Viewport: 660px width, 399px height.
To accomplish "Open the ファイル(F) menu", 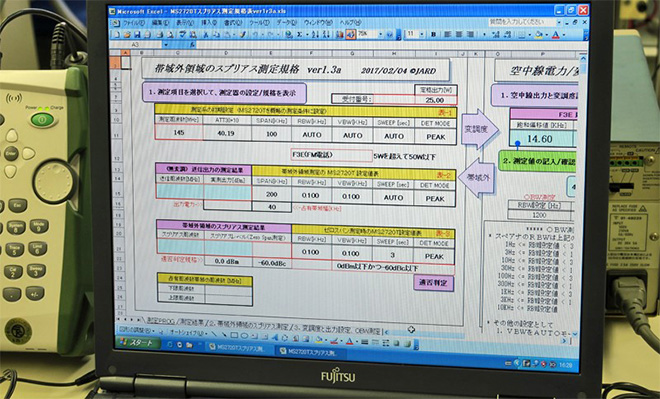I will (x=133, y=23).
